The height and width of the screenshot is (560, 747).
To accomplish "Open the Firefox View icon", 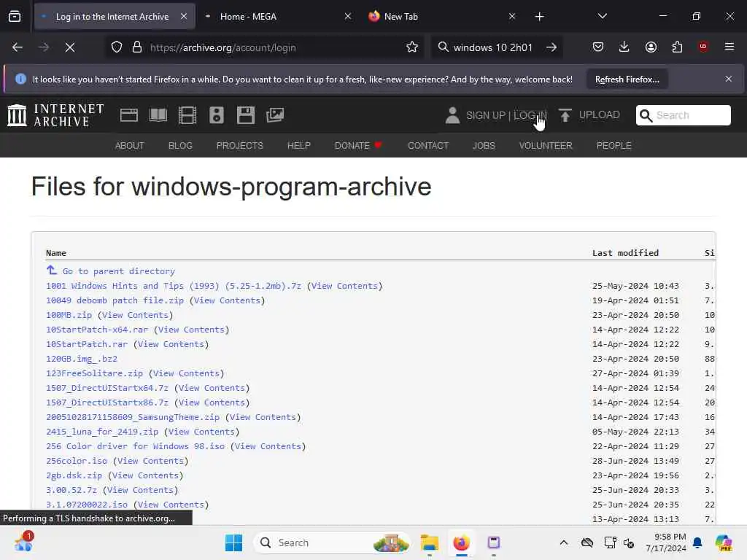I will point(15,17).
